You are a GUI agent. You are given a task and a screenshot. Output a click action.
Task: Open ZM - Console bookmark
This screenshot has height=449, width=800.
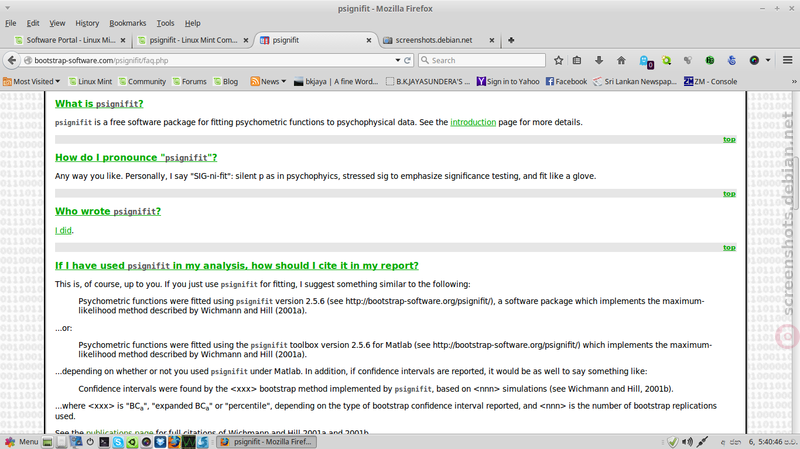[x=710, y=82]
